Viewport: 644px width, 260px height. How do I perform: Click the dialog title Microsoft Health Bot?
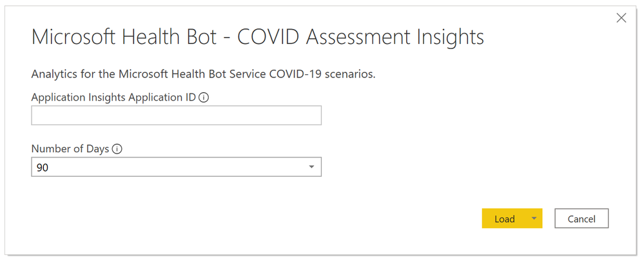tap(124, 37)
